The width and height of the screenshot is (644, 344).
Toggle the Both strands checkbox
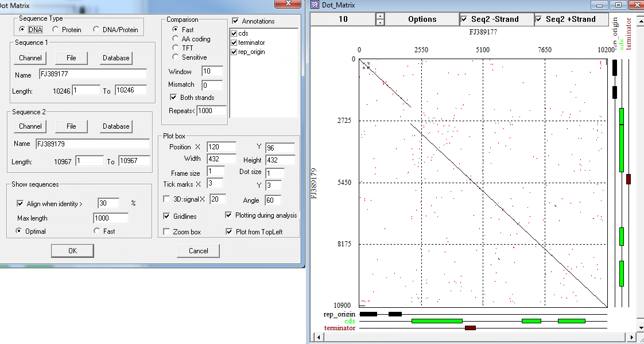coord(173,98)
